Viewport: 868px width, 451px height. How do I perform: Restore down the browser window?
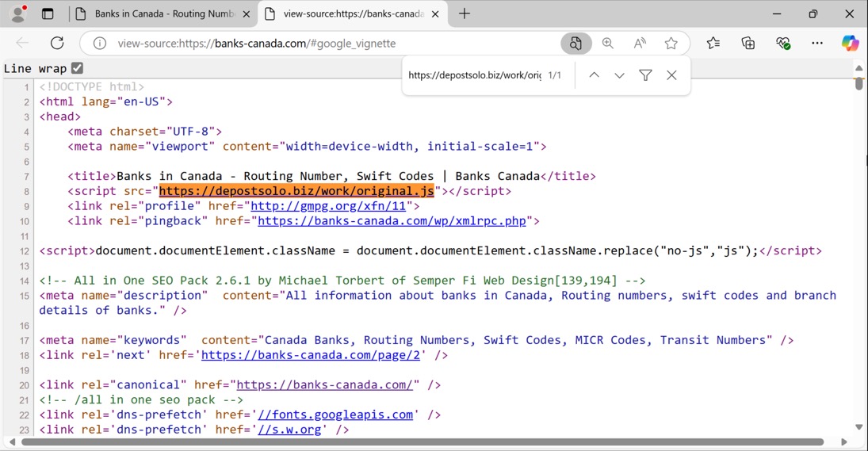813,13
